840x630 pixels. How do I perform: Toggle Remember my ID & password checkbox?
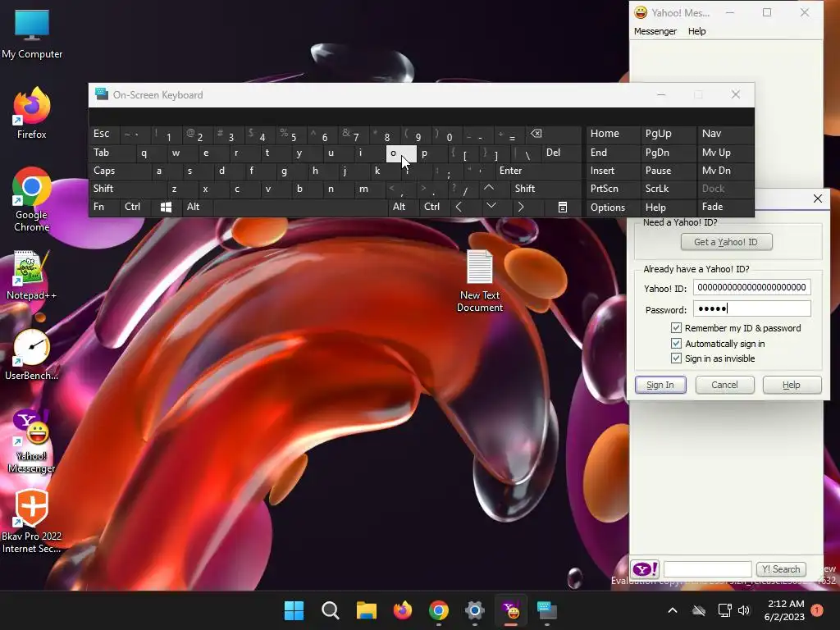(x=676, y=328)
